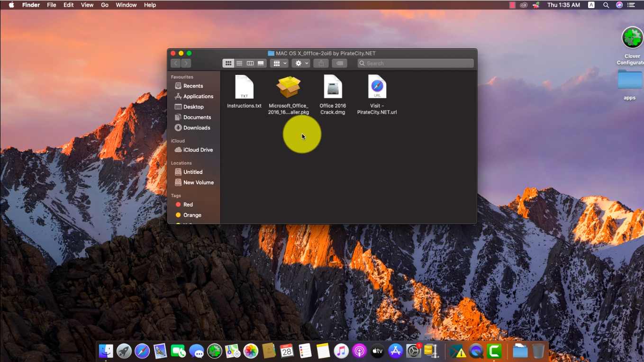This screenshot has height=362, width=644.
Task: Select the Untitled volume in sidebar
Action: tap(193, 172)
